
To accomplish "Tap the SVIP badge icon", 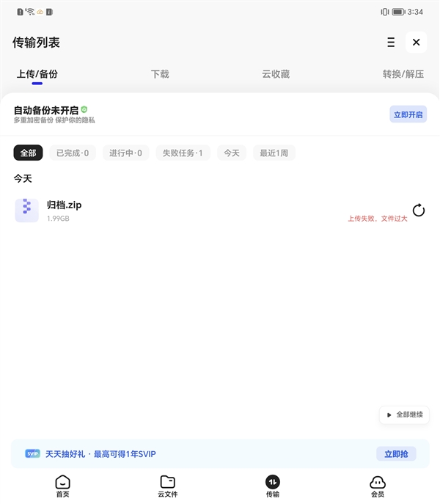I will (32, 453).
